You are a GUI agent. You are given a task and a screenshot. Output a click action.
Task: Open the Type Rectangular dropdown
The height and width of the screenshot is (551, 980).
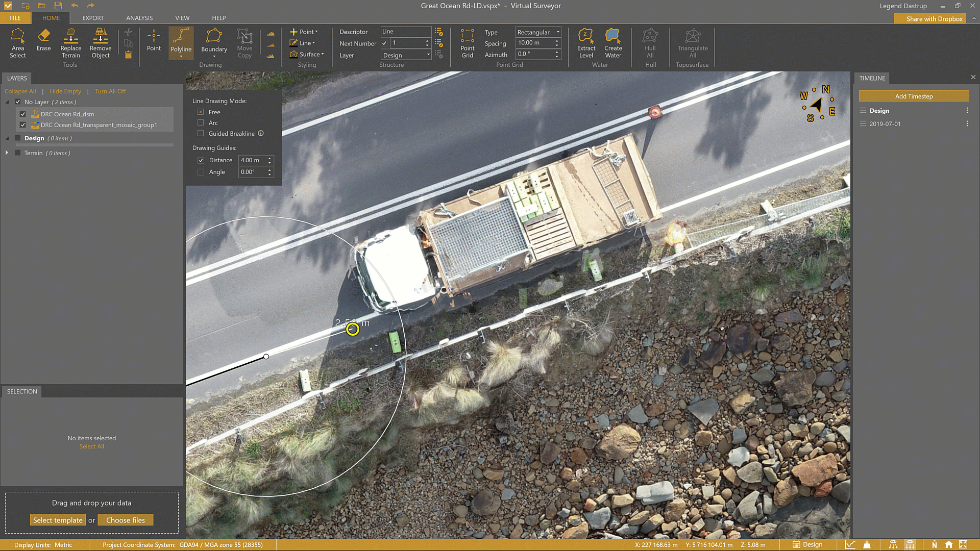point(538,32)
